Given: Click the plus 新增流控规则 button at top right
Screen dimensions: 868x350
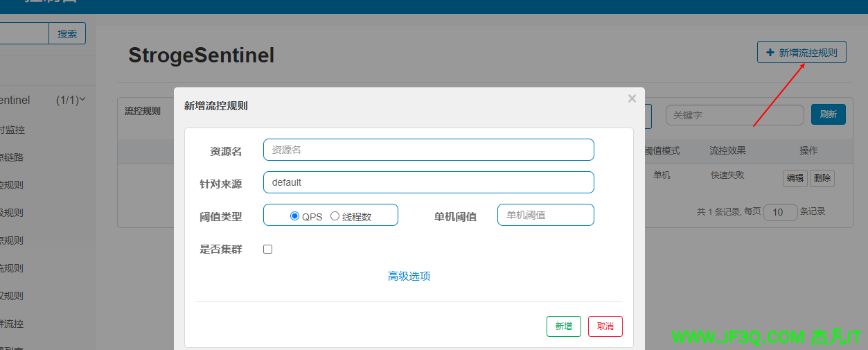Looking at the screenshot, I should coord(801,53).
